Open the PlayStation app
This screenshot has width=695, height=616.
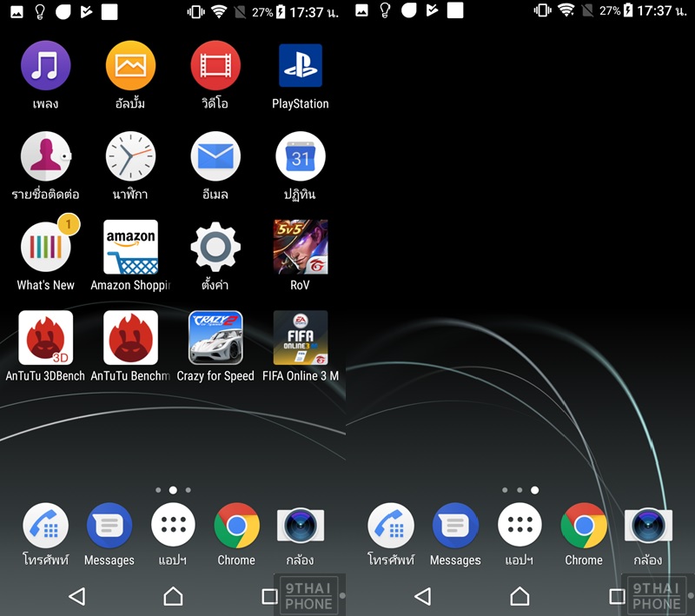301,65
